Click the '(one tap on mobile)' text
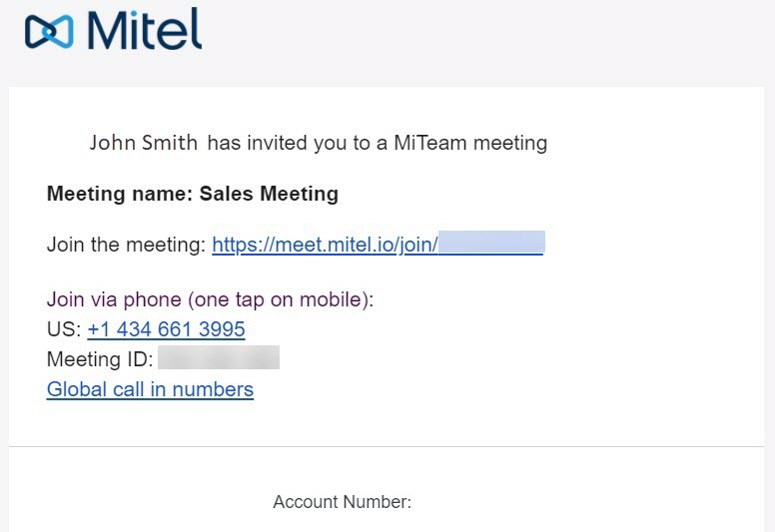 [x=280, y=299]
